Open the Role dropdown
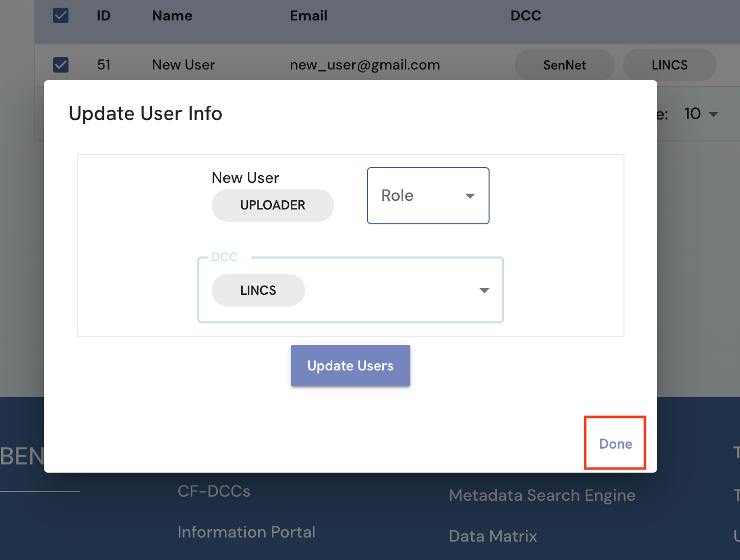 click(x=428, y=196)
